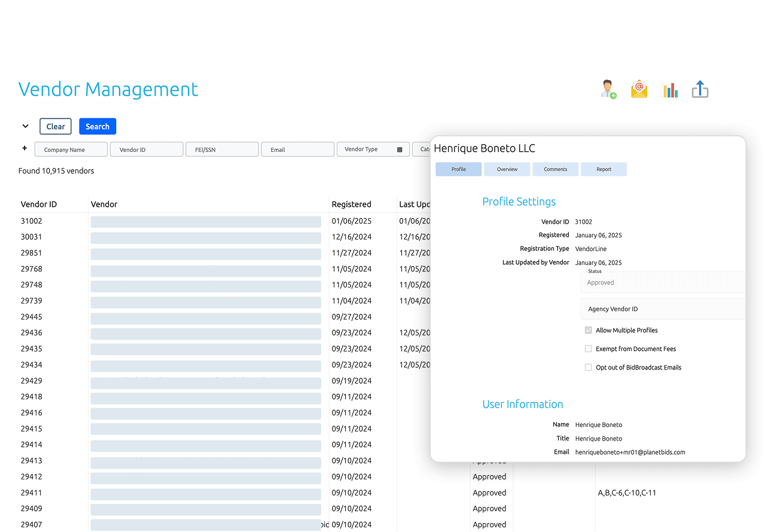Add a new vendor via the person icon
The width and height of the screenshot is (768, 532).
click(608, 88)
